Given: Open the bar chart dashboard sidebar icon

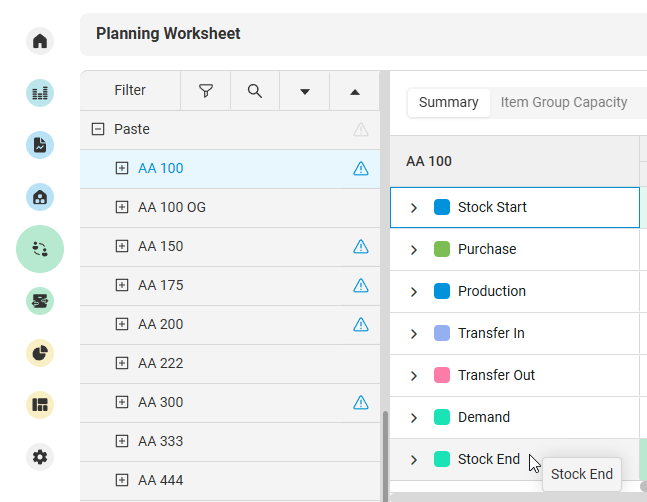Looking at the screenshot, I should (40, 93).
